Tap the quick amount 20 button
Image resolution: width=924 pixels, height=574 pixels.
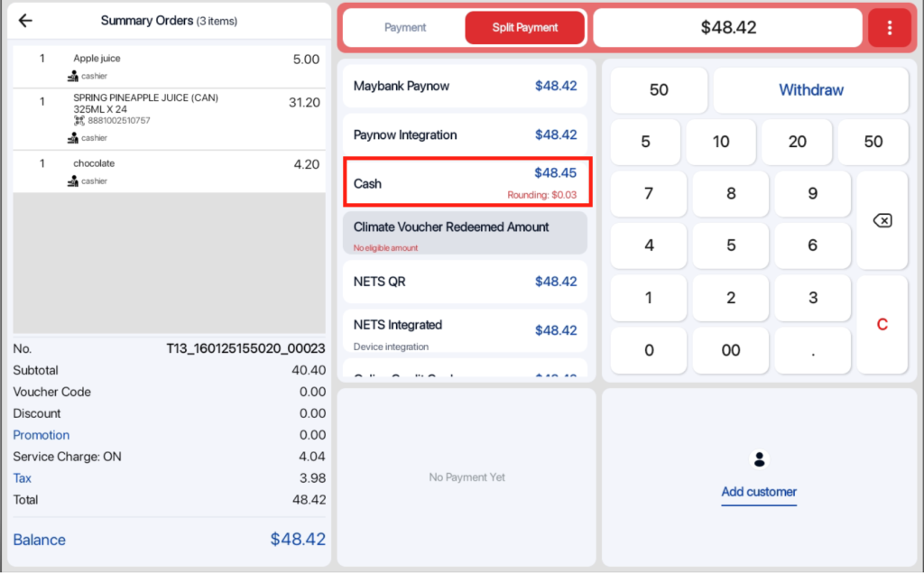point(798,142)
